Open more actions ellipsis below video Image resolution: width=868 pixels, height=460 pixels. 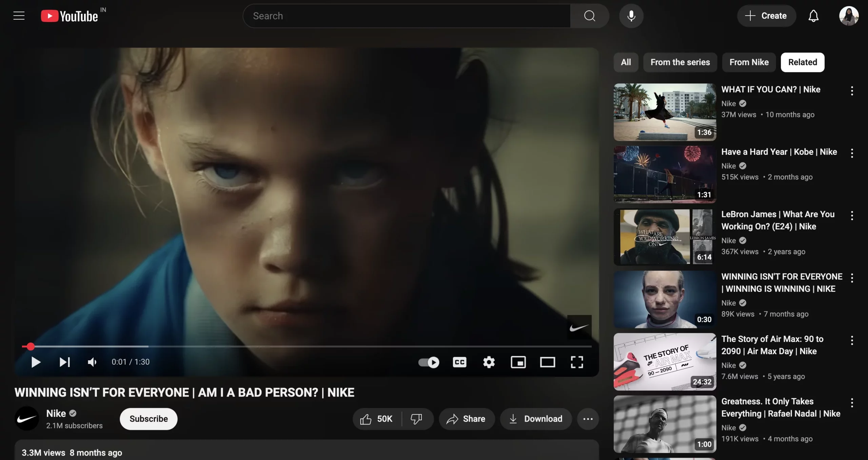(588, 419)
